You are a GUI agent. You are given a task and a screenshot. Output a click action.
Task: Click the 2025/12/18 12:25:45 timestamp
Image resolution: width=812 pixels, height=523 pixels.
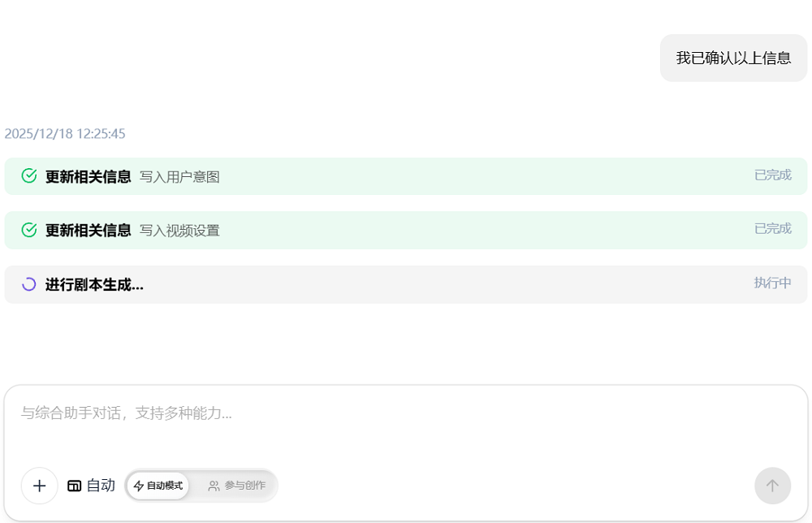[x=65, y=134]
